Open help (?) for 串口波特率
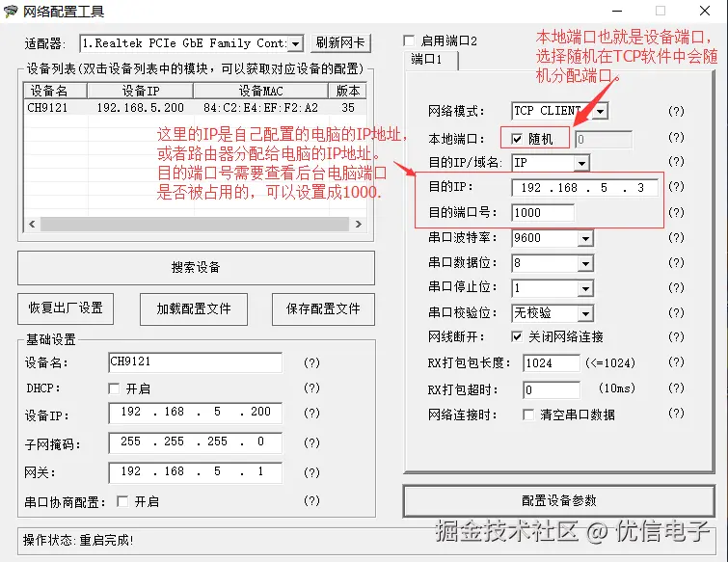This screenshot has width=728, height=562. tap(676, 237)
